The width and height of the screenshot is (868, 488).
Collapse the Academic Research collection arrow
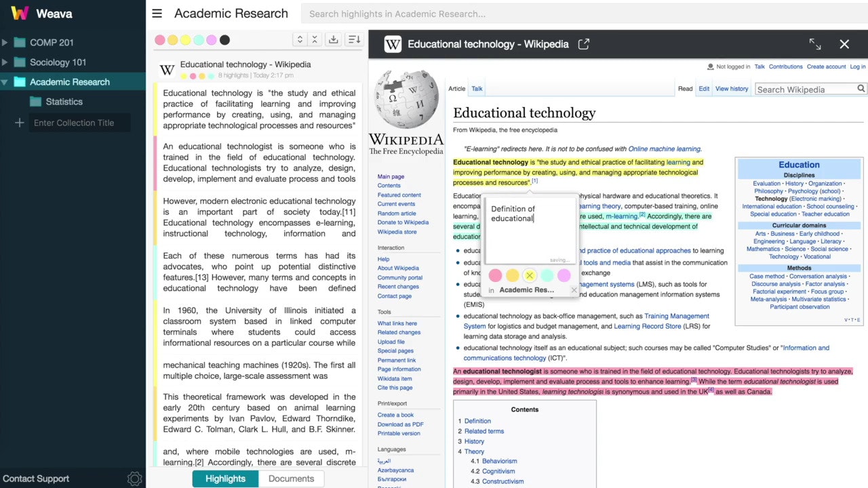(5, 82)
